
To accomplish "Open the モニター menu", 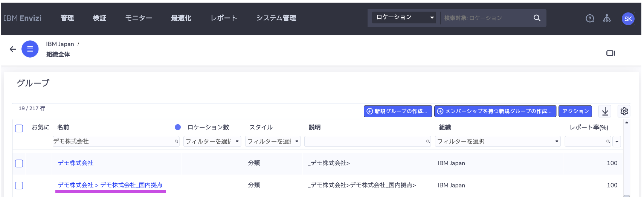I will pos(139,18).
